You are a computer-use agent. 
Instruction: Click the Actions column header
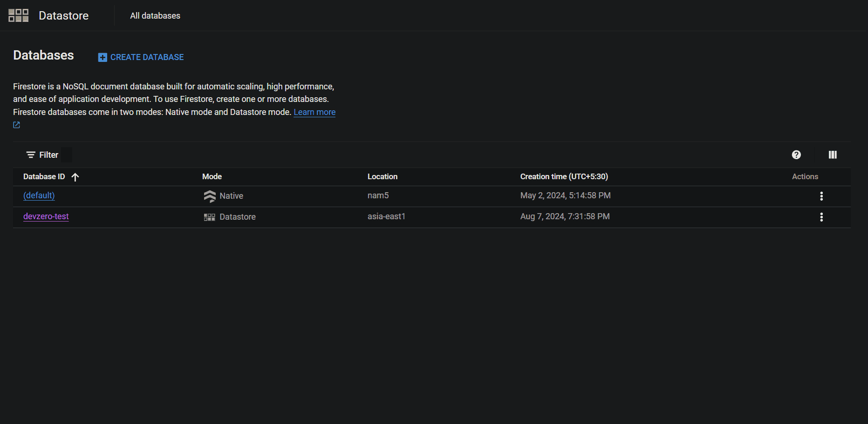point(805,176)
